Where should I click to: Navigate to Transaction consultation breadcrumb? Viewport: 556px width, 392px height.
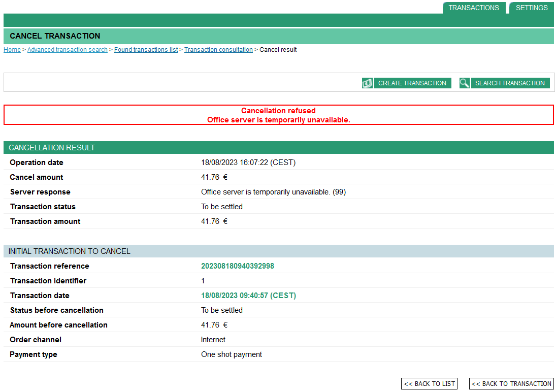(218, 50)
